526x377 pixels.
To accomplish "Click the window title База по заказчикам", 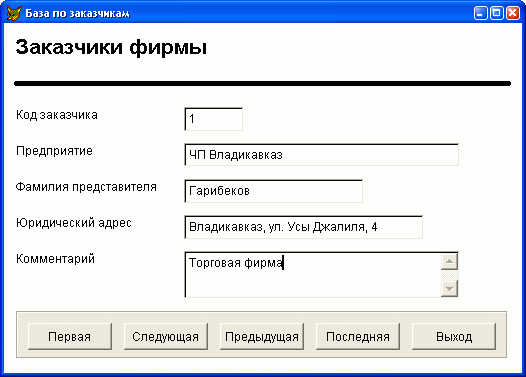I will click(x=77, y=13).
